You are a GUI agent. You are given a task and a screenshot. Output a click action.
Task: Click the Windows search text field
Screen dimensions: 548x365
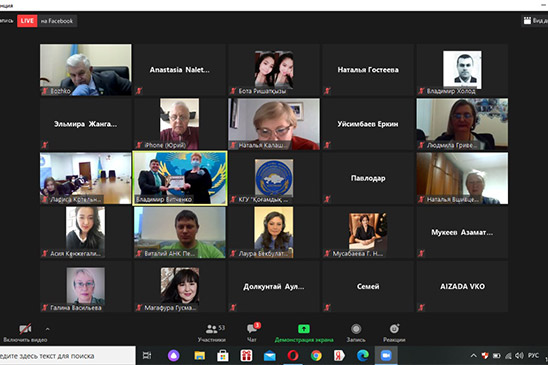(x=67, y=356)
